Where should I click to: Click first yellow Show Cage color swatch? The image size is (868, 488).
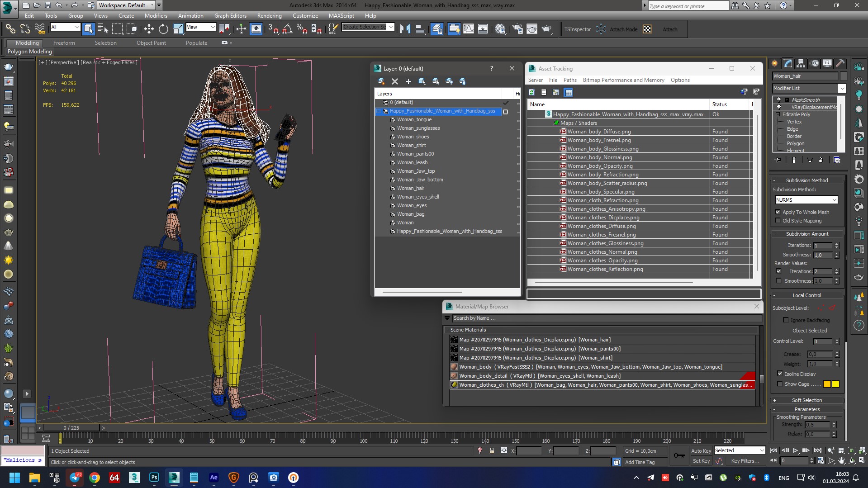[x=827, y=384]
